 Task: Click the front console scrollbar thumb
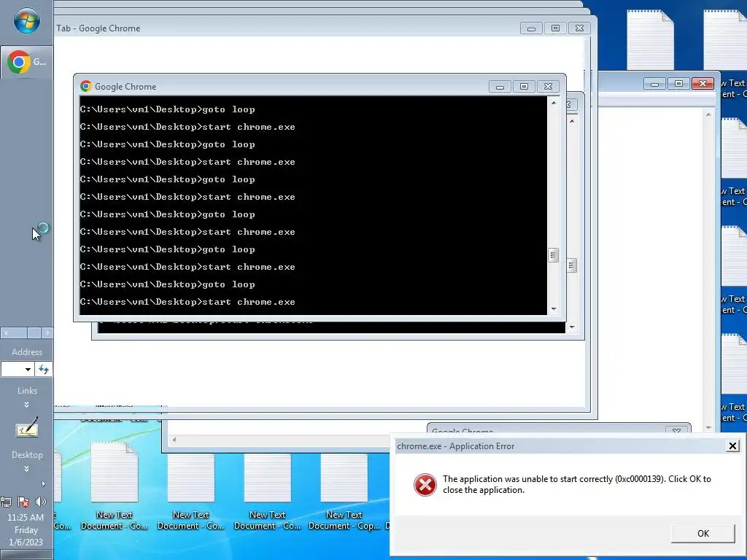click(553, 255)
